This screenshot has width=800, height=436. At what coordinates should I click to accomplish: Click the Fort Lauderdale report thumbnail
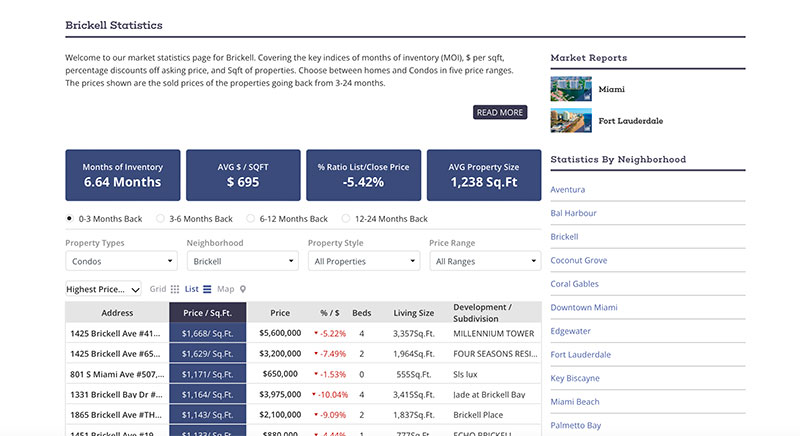571,121
